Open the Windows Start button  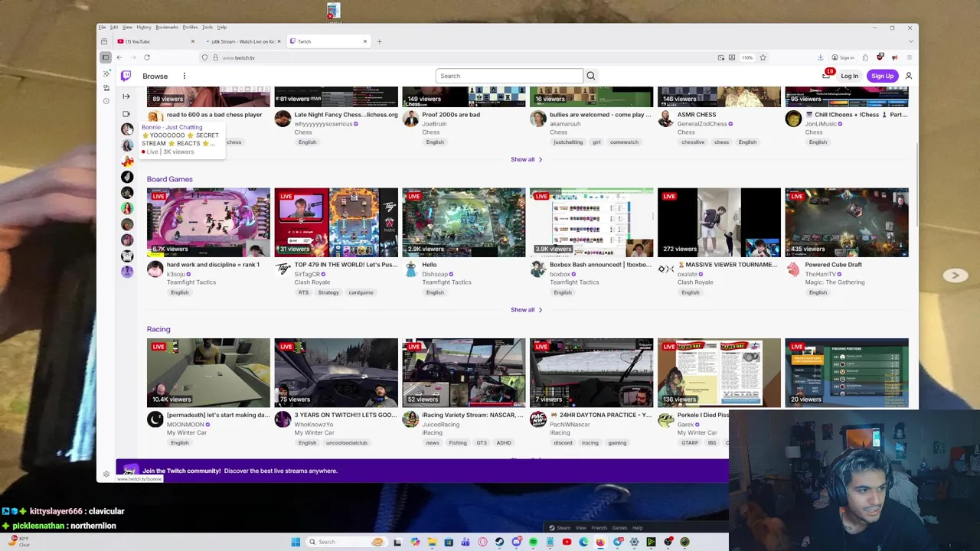point(296,542)
